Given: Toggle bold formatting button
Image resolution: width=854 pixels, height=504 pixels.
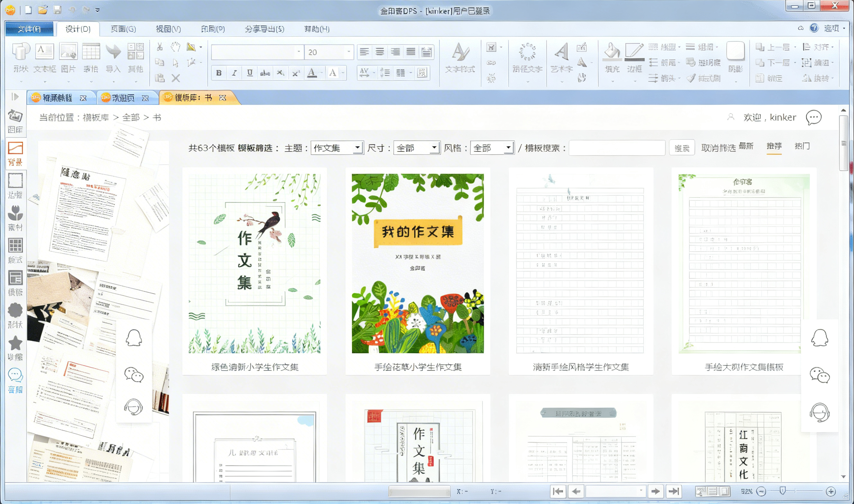Looking at the screenshot, I should click(219, 73).
